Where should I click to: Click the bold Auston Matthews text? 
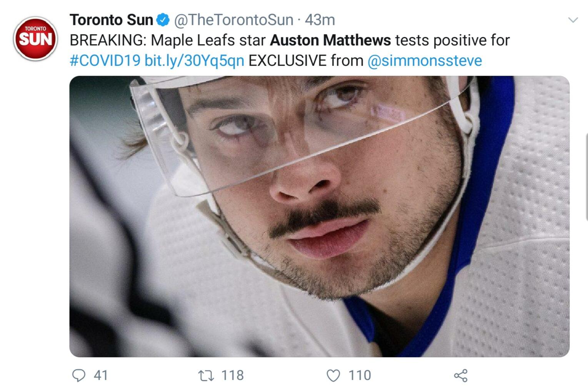tap(330, 40)
